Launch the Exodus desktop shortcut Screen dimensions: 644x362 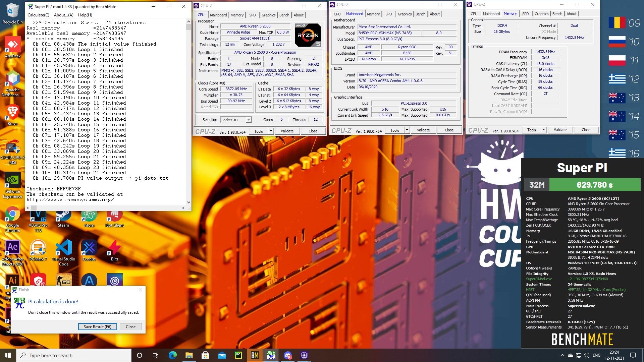tap(89, 251)
